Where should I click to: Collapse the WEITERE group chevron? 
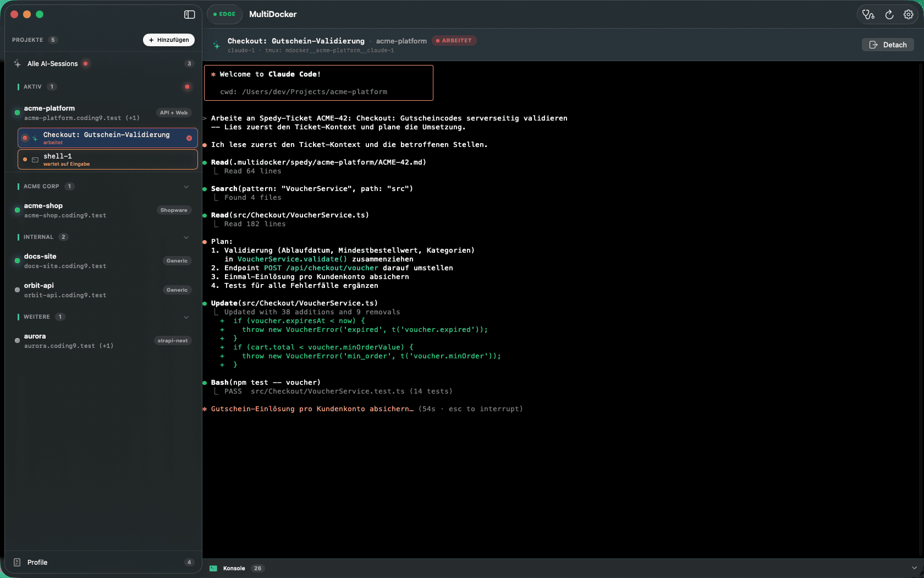coord(186,317)
